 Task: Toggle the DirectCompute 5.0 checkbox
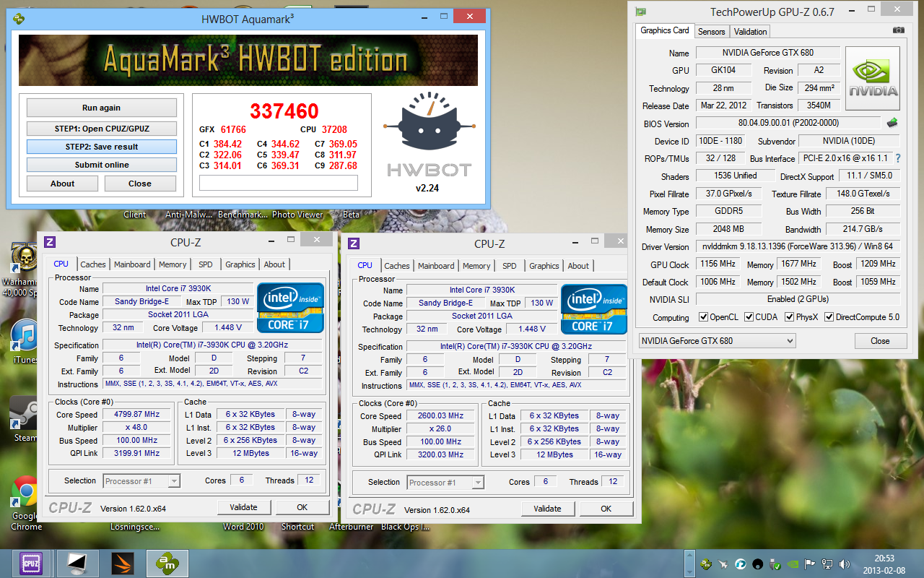click(x=829, y=317)
